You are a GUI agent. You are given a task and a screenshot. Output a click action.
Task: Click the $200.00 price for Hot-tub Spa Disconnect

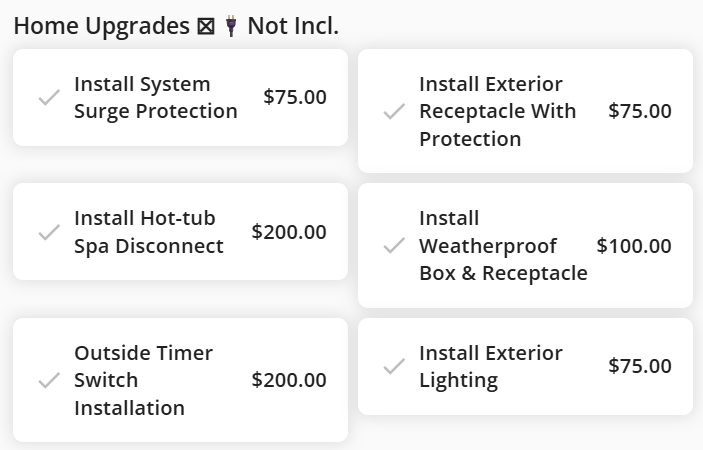289,232
